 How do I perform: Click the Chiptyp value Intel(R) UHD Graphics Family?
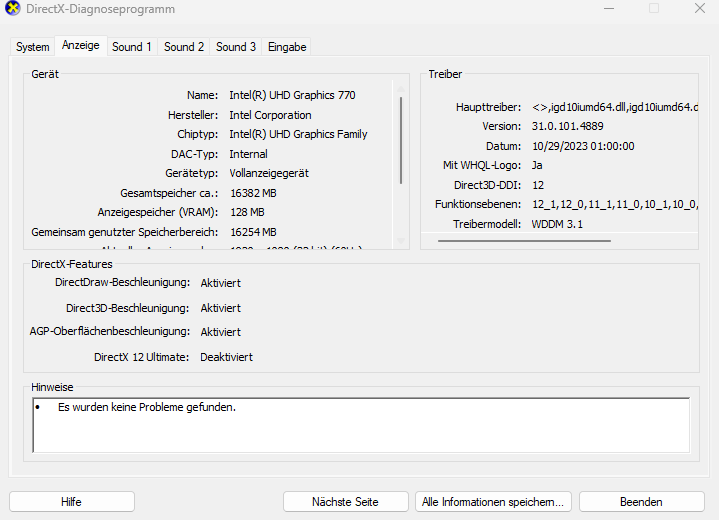point(298,134)
